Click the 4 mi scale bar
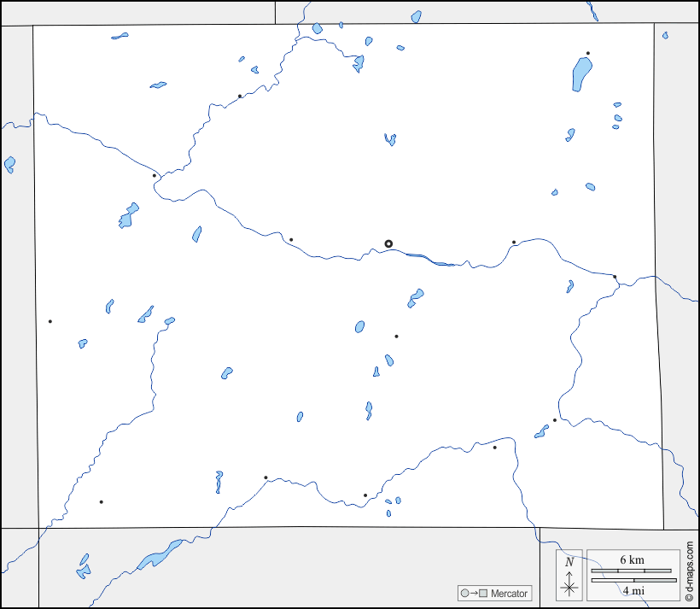Viewport: 700px width, 609px height. 633,581
